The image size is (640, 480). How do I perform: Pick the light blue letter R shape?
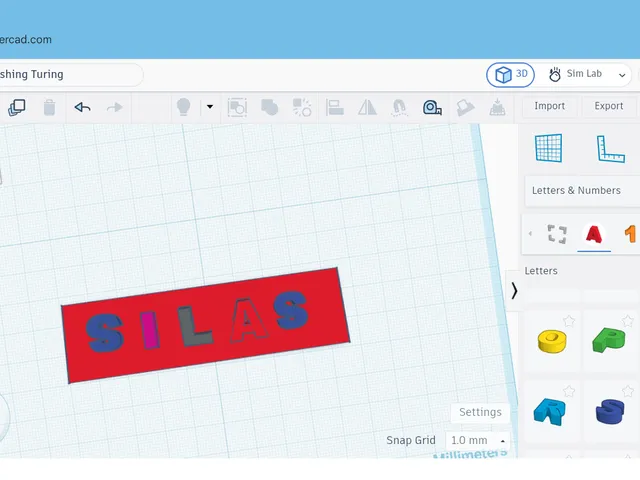tap(550, 412)
